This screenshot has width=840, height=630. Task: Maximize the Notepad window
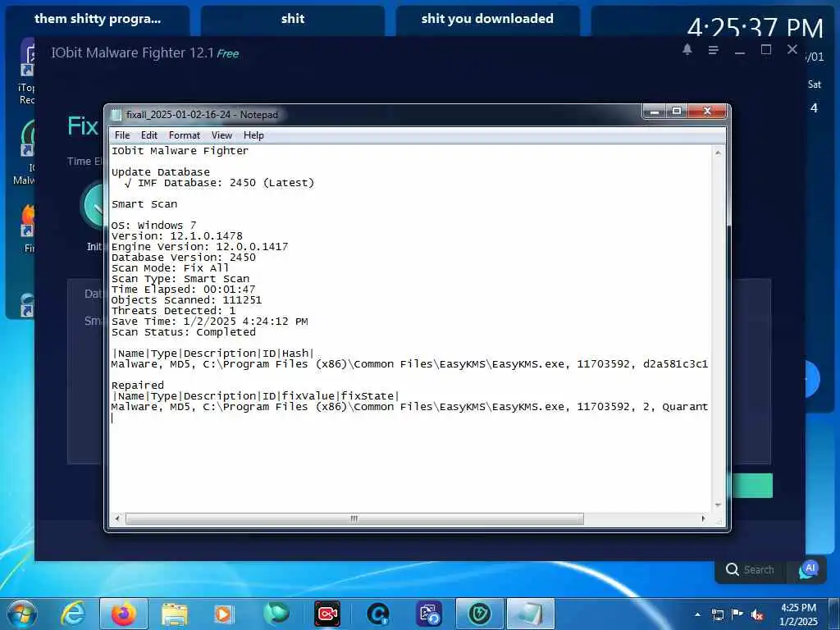(677, 111)
